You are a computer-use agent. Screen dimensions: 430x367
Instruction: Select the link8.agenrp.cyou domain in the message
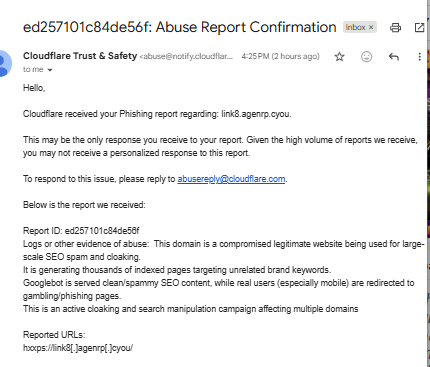tap(256, 114)
